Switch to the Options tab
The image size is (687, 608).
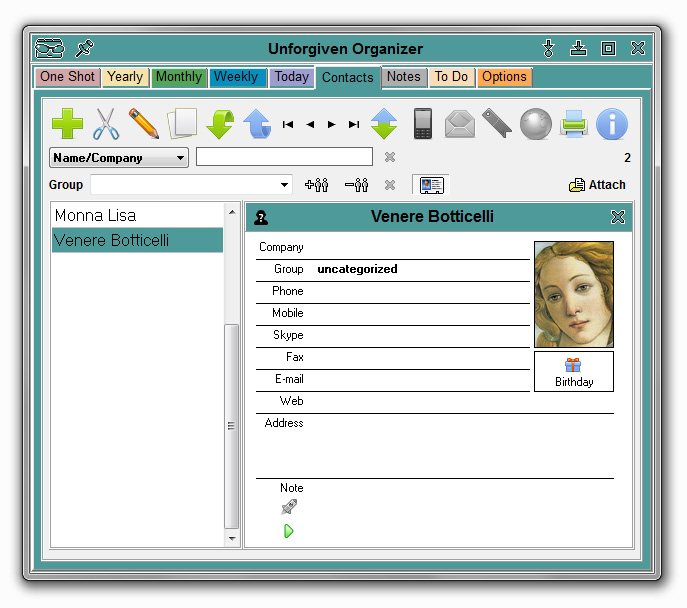tap(504, 77)
